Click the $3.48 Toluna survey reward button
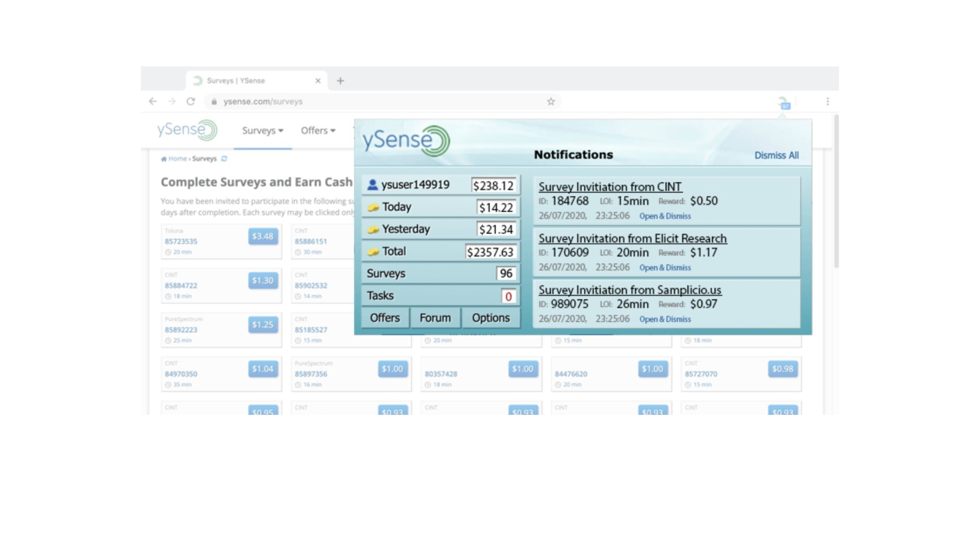The image size is (980, 551). point(262,236)
